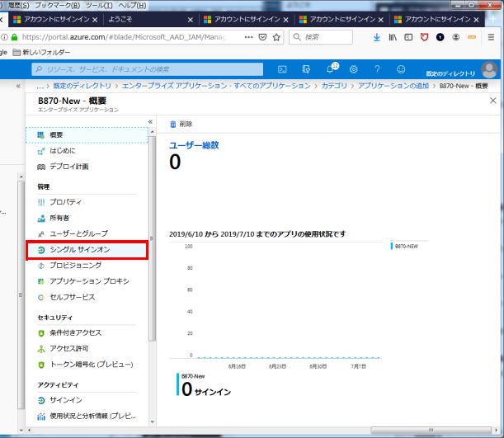Toggle Firefox sidebar view icon
The image size is (504, 438).
[x=408, y=38]
